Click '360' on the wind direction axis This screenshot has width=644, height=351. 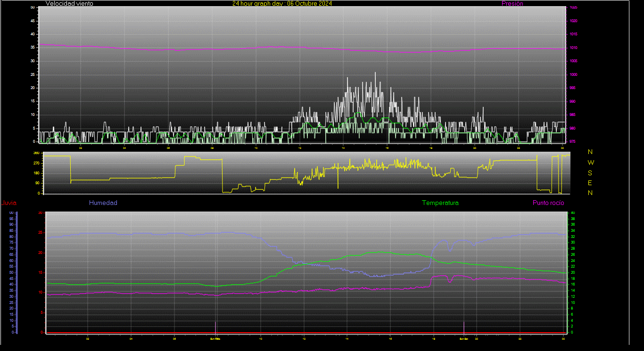[x=36, y=153]
